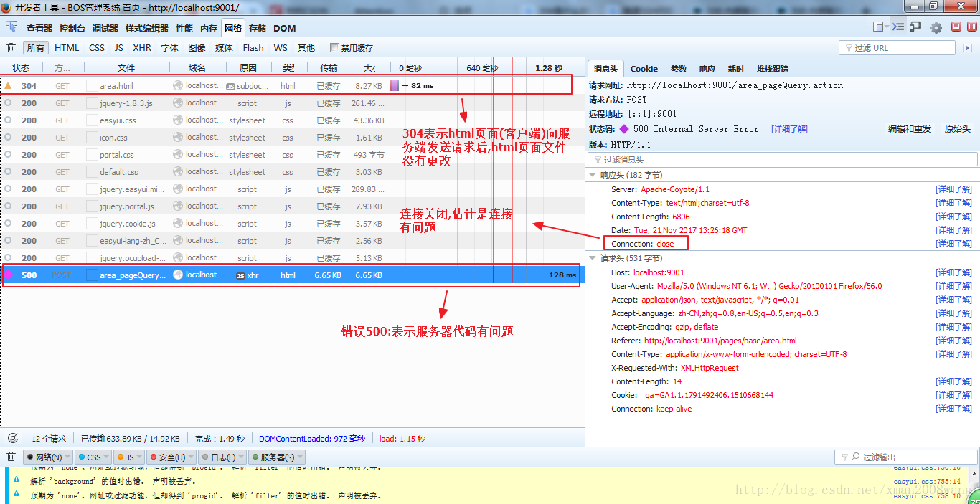The width and height of the screenshot is (980, 504).
Task: Click the area.html waterfall timing bar
Action: pyautogui.click(x=395, y=85)
